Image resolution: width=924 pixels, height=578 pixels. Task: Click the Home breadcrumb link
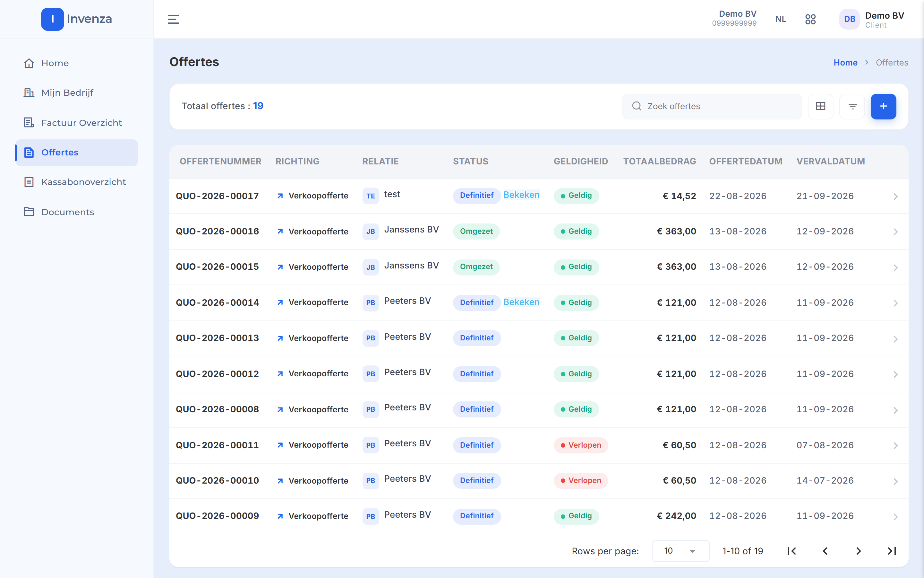845,62
